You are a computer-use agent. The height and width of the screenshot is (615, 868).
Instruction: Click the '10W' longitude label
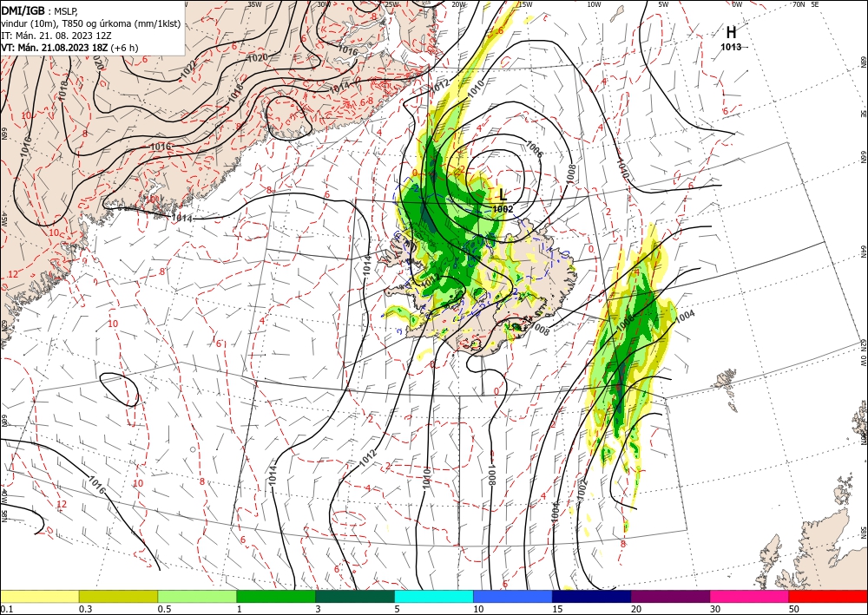click(594, 4)
